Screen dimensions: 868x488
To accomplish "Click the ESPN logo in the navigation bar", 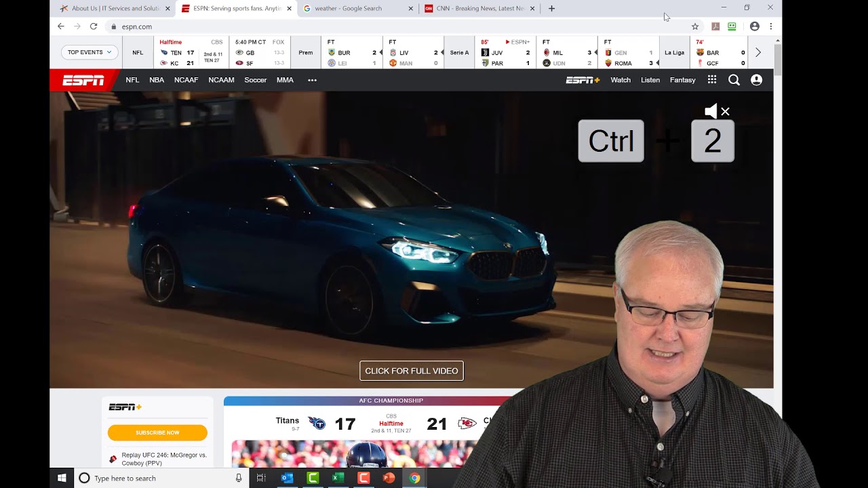I will click(x=84, y=80).
